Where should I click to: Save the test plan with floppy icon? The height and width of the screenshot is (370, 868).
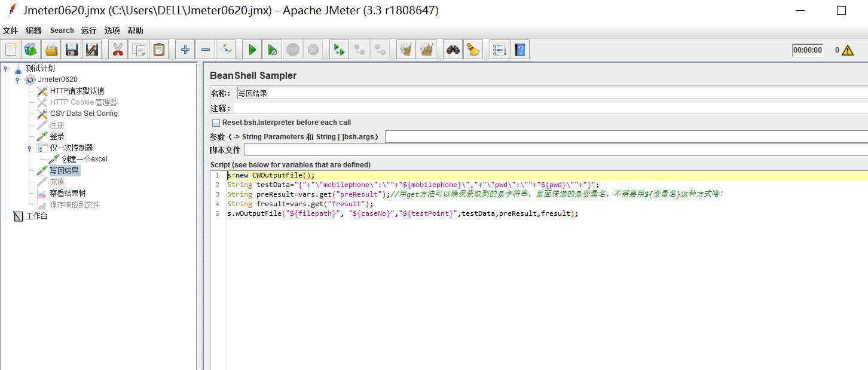click(72, 50)
